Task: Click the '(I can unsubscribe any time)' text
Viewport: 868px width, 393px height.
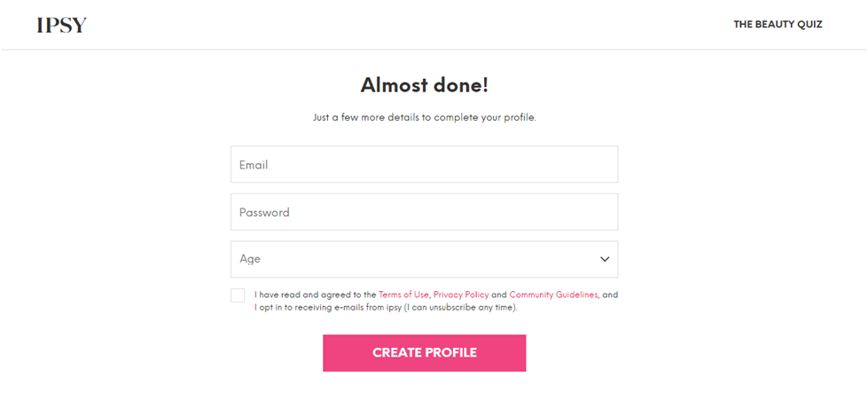Action: click(459, 308)
